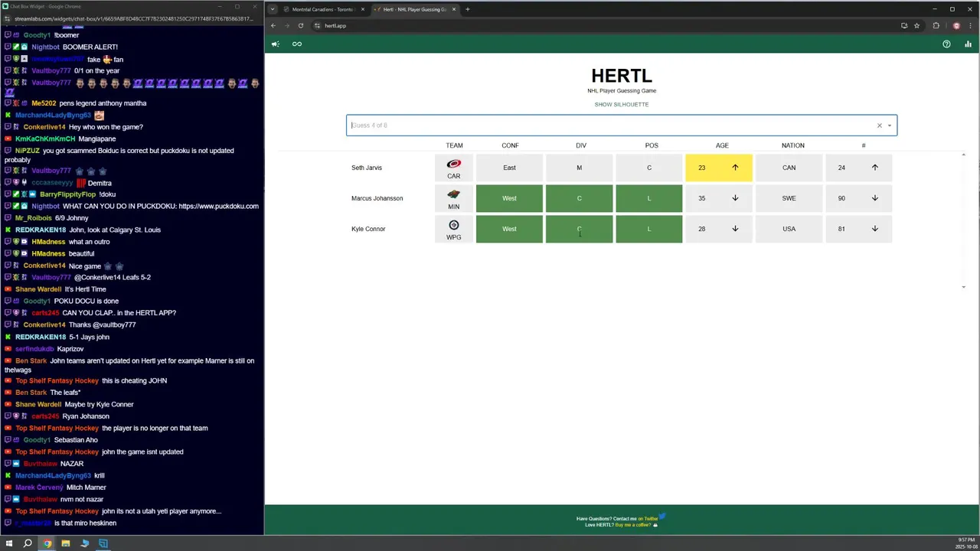This screenshot has height=551, width=980.
Task: Open the Hertl announcements megaphone icon
Action: point(276,44)
